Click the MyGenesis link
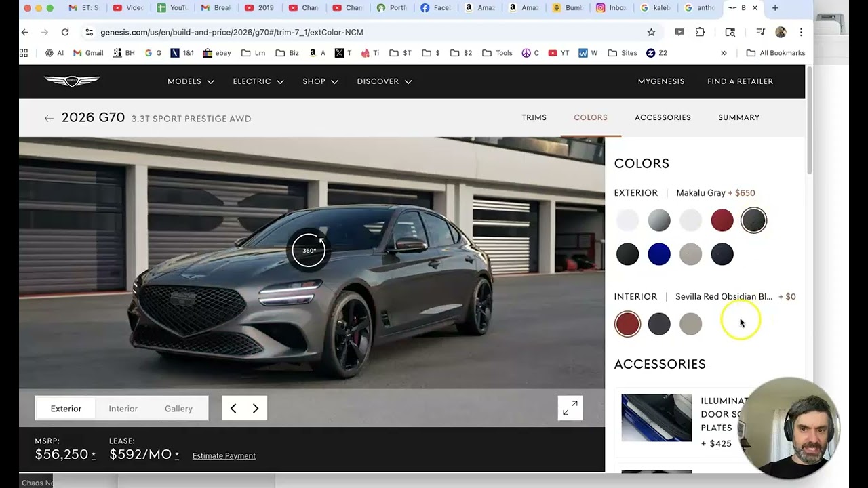Screen dimensions: 868x488 [661, 81]
